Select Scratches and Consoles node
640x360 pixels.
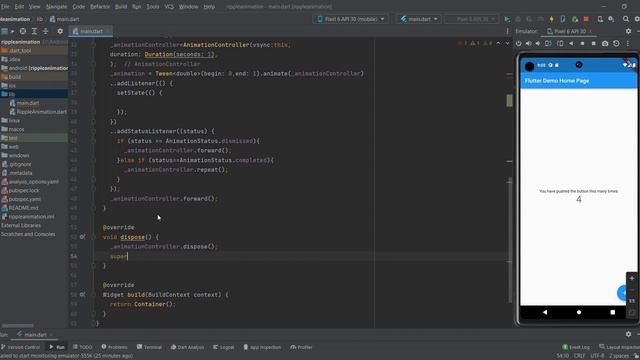[x=28, y=234]
